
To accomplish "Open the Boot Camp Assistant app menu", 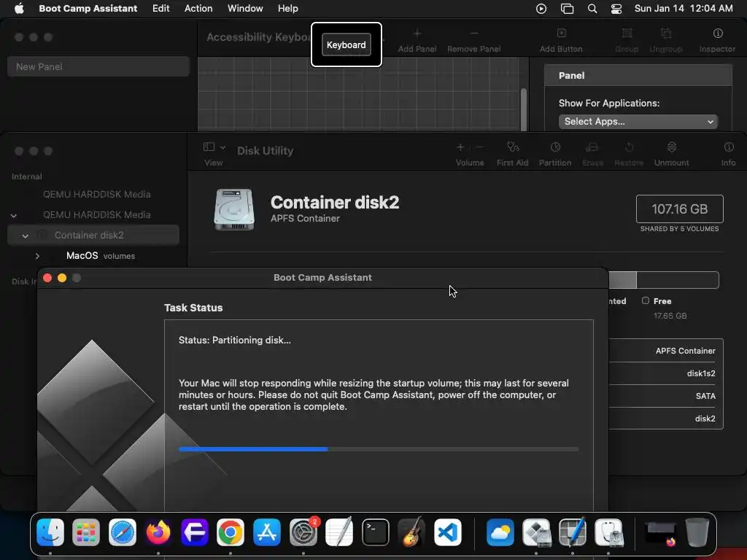I will tap(88, 8).
